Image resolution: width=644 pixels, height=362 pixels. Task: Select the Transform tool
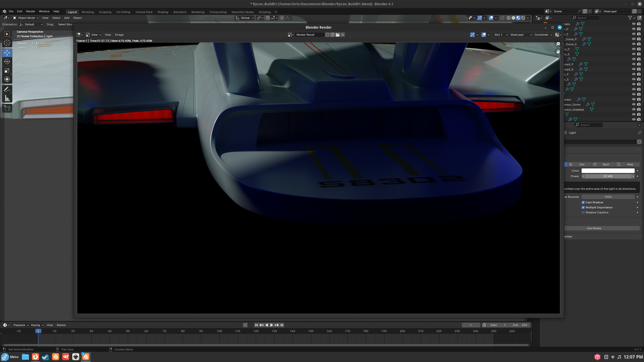[7, 79]
